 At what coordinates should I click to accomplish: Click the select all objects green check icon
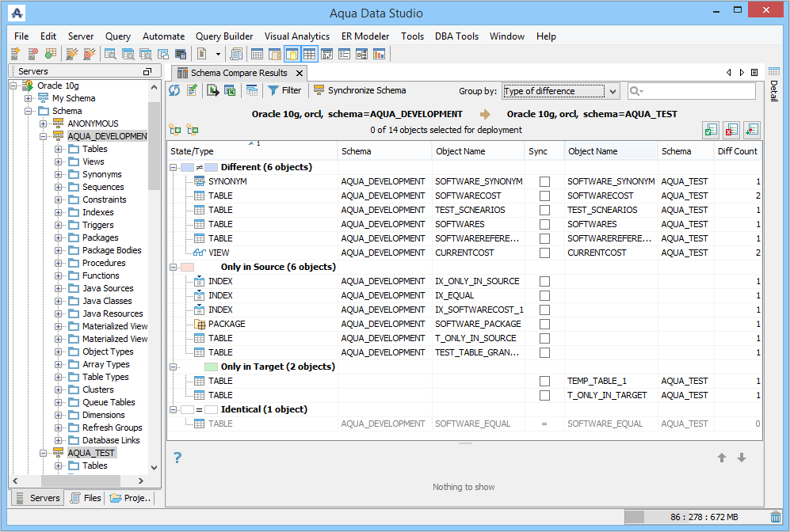pos(711,130)
